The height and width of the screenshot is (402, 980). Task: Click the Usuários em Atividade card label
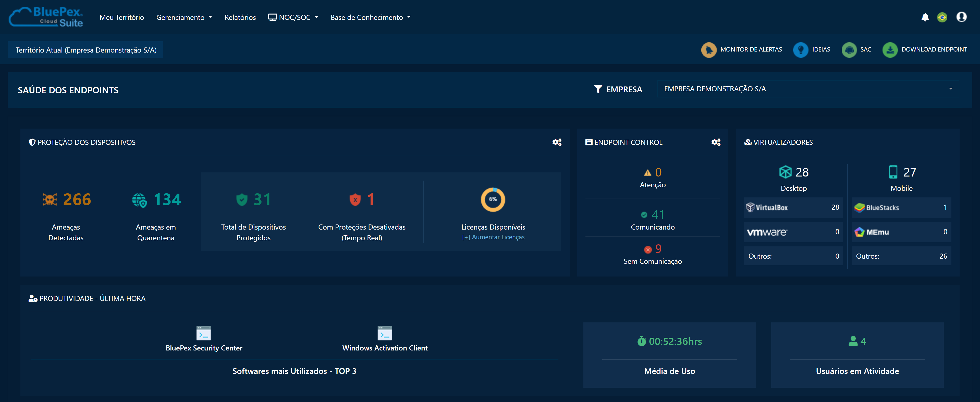(x=857, y=371)
